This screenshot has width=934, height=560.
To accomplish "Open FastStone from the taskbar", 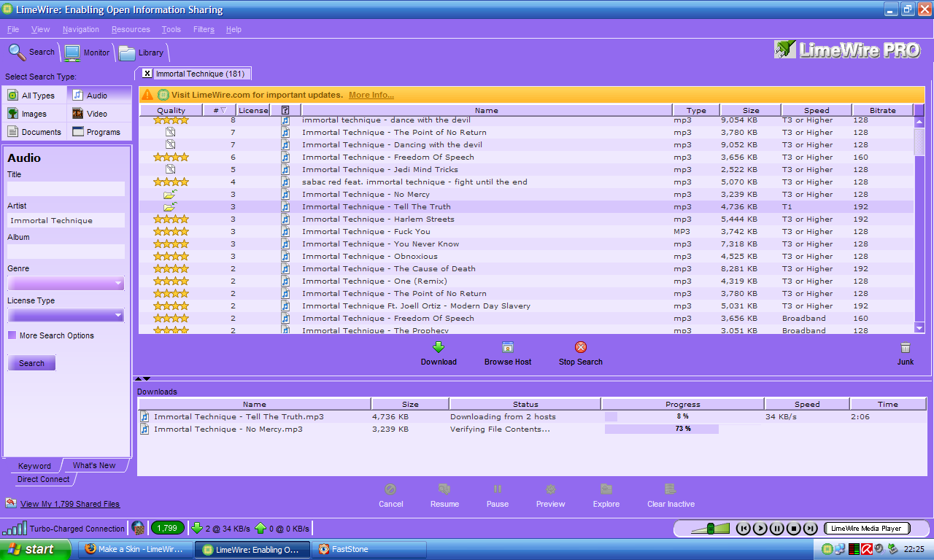I will point(369,549).
